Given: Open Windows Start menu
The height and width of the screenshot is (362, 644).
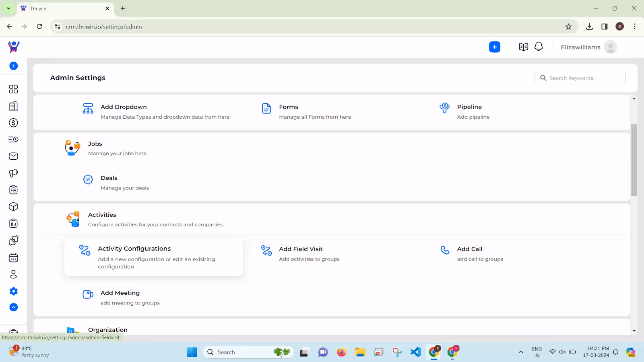Looking at the screenshot, I should tap(192, 352).
